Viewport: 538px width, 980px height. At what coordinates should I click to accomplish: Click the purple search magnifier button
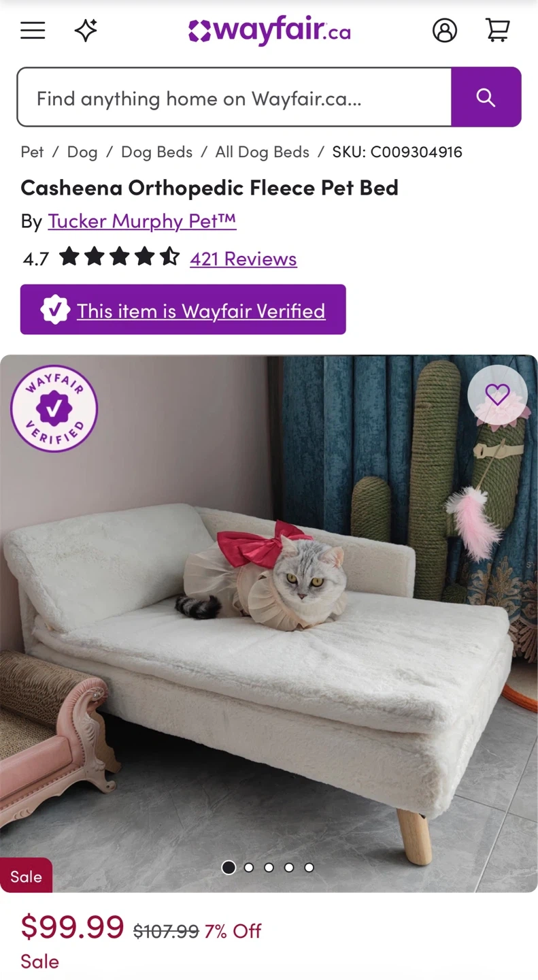tap(486, 97)
